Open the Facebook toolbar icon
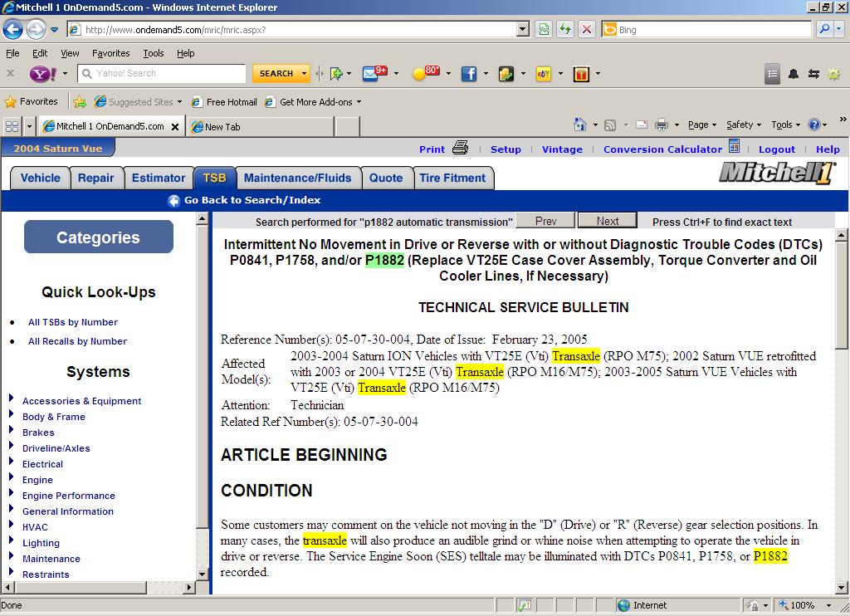Viewport: 850px width, 616px height. 469,74
